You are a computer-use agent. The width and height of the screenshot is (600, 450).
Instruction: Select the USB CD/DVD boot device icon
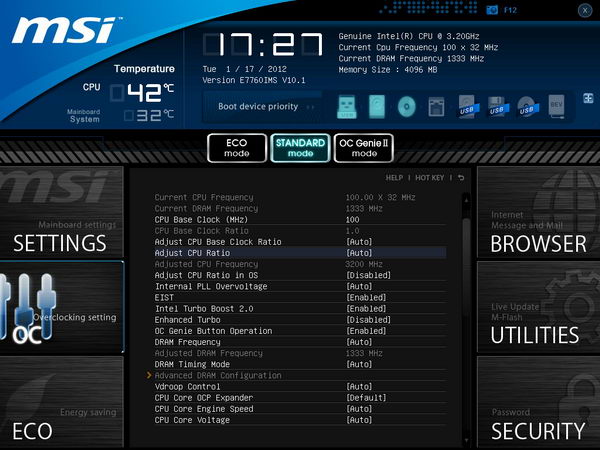click(527, 107)
